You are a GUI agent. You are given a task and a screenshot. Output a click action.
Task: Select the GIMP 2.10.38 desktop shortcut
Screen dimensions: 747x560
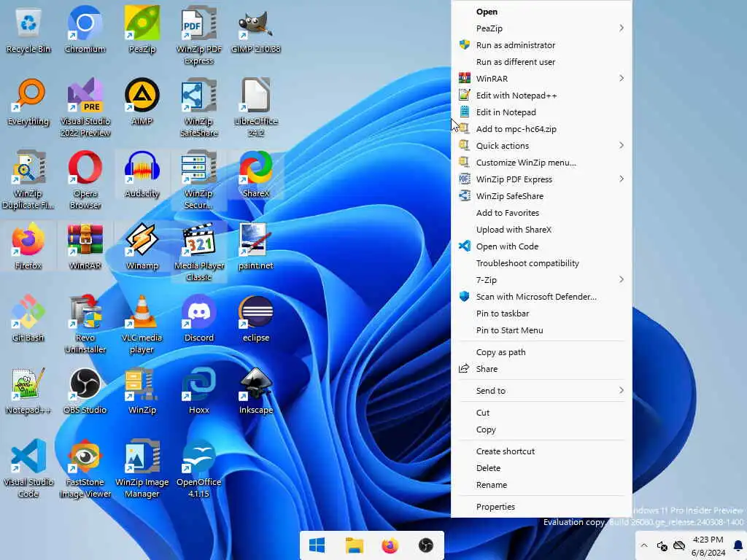[x=256, y=29]
